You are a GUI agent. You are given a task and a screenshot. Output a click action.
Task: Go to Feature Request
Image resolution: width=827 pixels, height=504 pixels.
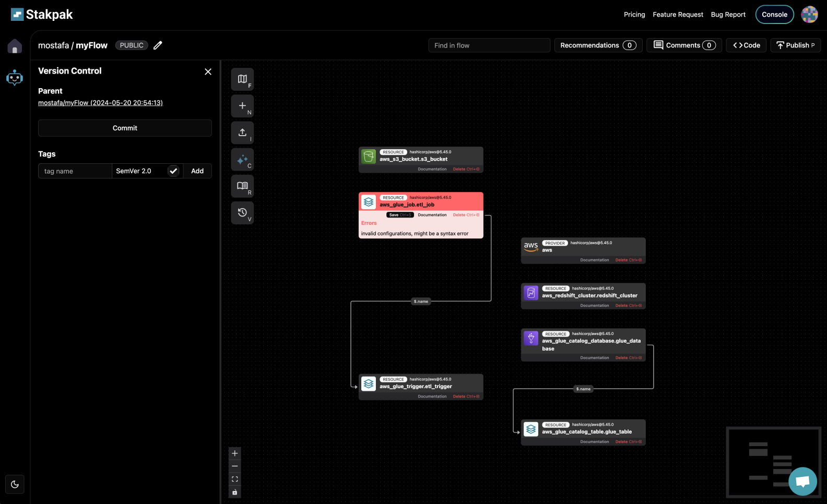tap(678, 15)
